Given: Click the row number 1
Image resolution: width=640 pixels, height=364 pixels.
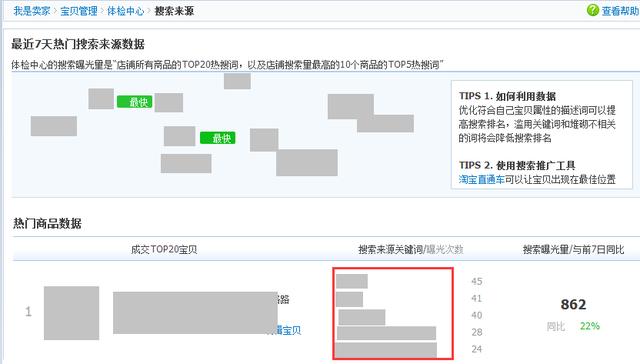Looking at the screenshot, I should tap(28, 312).
